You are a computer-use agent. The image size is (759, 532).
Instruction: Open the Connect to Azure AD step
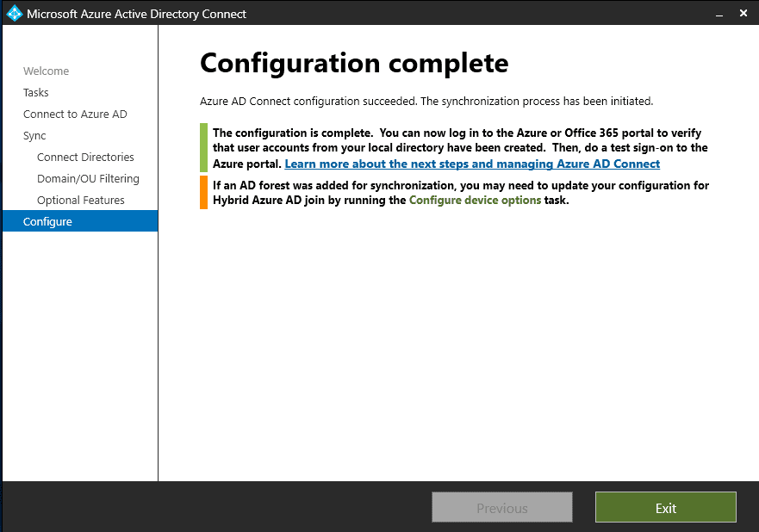(75, 114)
